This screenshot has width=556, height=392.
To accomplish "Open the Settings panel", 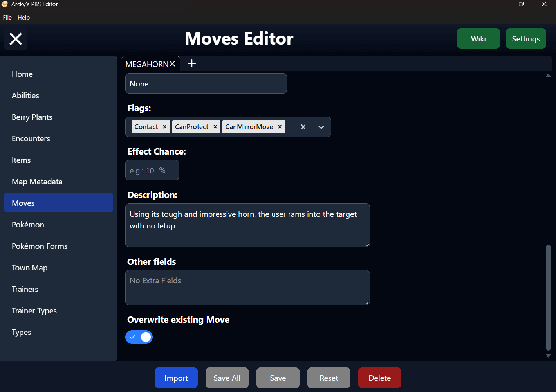I will (526, 38).
